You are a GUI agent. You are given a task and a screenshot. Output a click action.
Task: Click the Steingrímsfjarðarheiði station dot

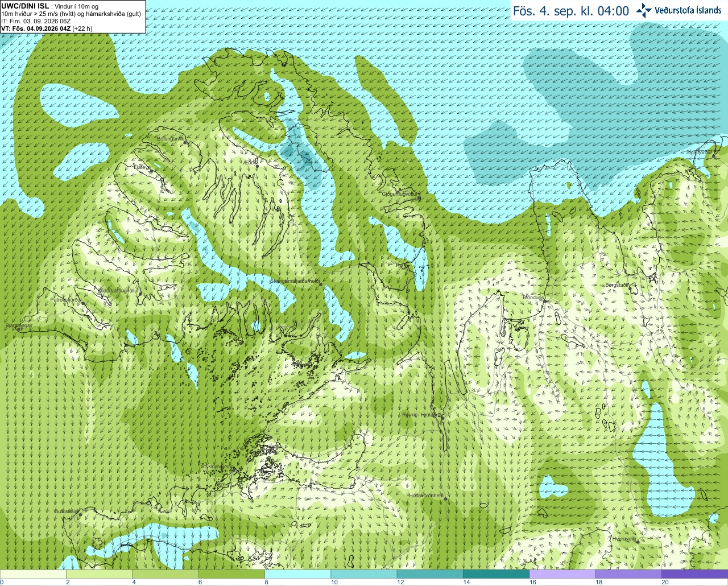click(321, 284)
